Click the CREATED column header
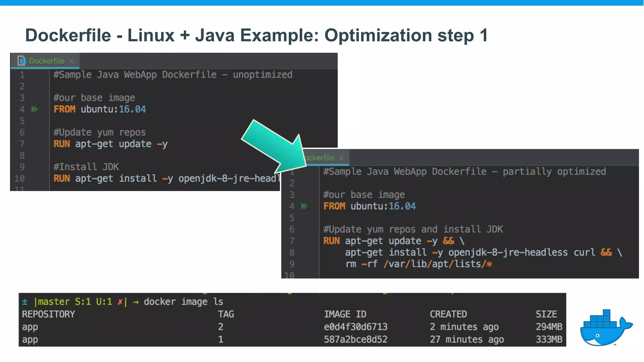The image size is (644, 362). pos(448,314)
